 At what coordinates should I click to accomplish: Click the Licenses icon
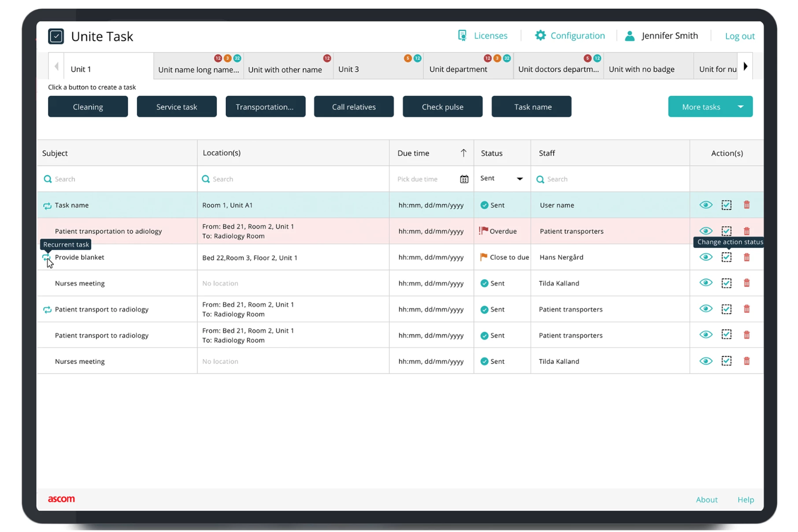pos(462,35)
